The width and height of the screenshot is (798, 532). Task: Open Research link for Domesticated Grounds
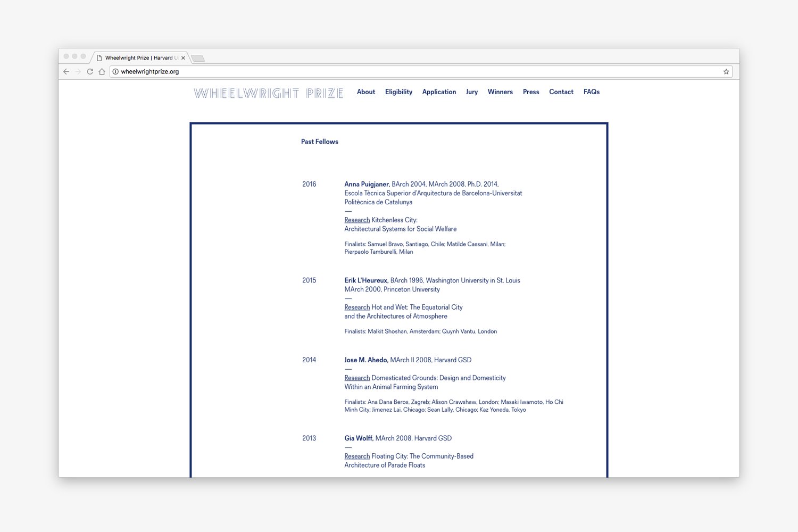tap(357, 378)
